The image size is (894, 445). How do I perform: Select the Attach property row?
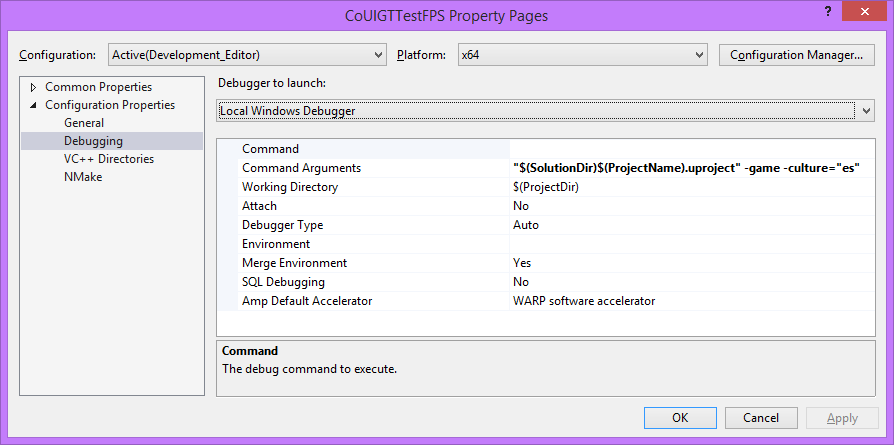click(x=259, y=206)
